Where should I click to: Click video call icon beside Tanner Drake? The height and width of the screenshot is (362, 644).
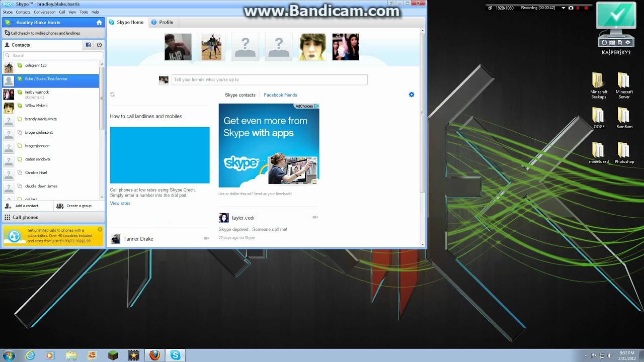tap(206, 238)
